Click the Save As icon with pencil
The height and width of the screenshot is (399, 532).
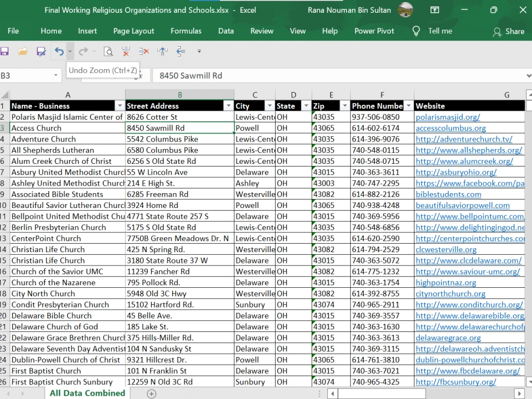coord(41,51)
